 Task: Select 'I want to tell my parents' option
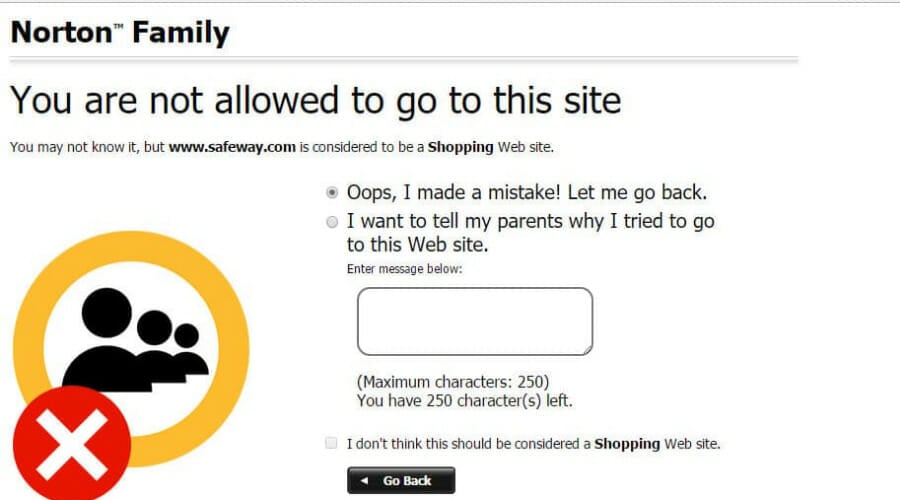[332, 222]
